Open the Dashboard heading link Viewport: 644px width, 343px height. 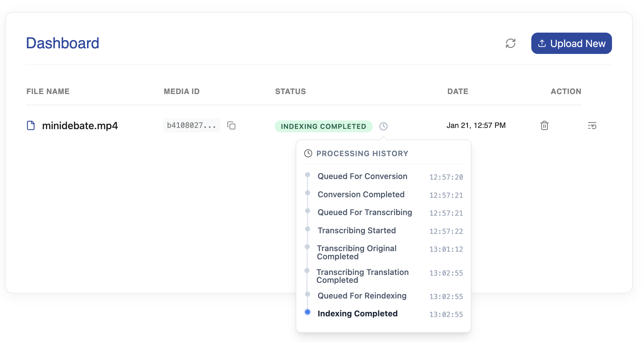[x=63, y=43]
